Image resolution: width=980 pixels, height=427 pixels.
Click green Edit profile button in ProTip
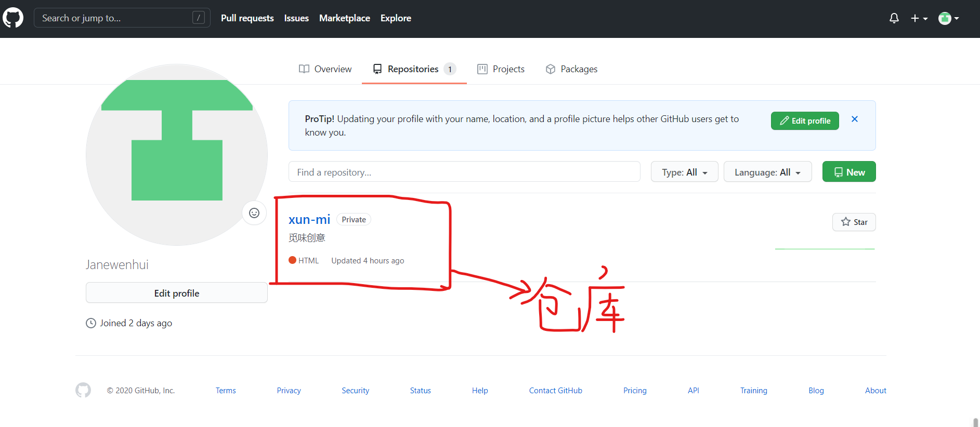[805, 121]
